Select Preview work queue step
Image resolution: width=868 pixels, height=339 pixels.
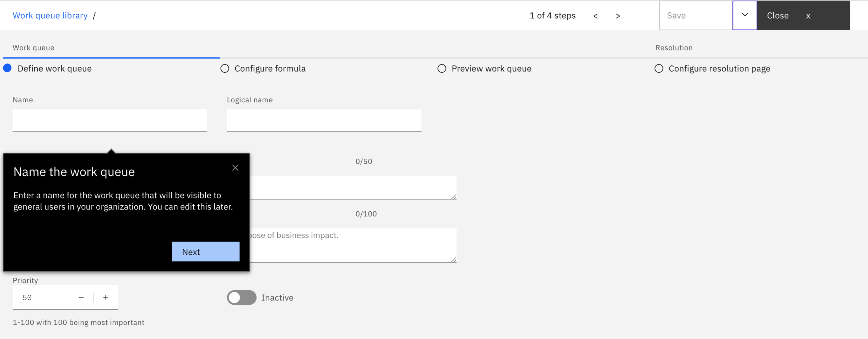442,68
